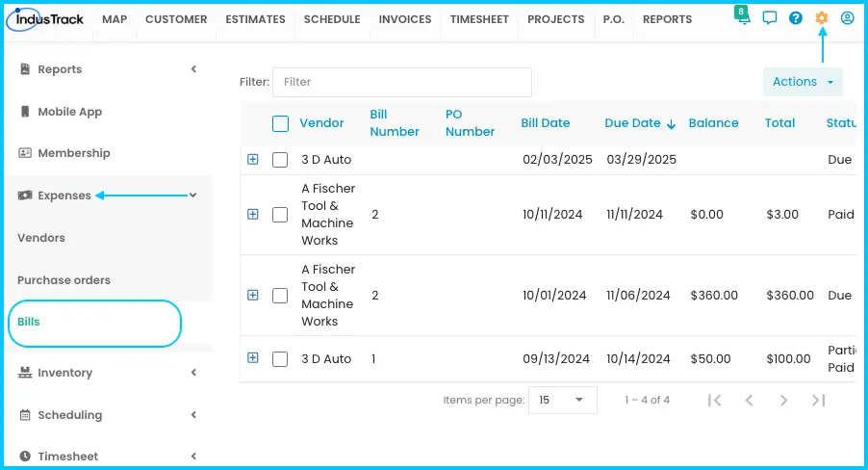Click the IndusTrack logo
Image resolution: width=868 pixels, height=470 pixels.
[45, 19]
